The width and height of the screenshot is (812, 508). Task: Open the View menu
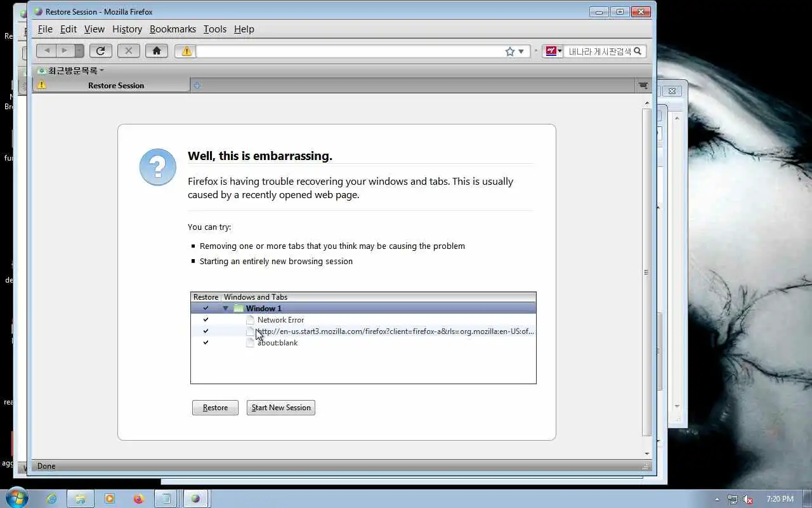pos(95,29)
